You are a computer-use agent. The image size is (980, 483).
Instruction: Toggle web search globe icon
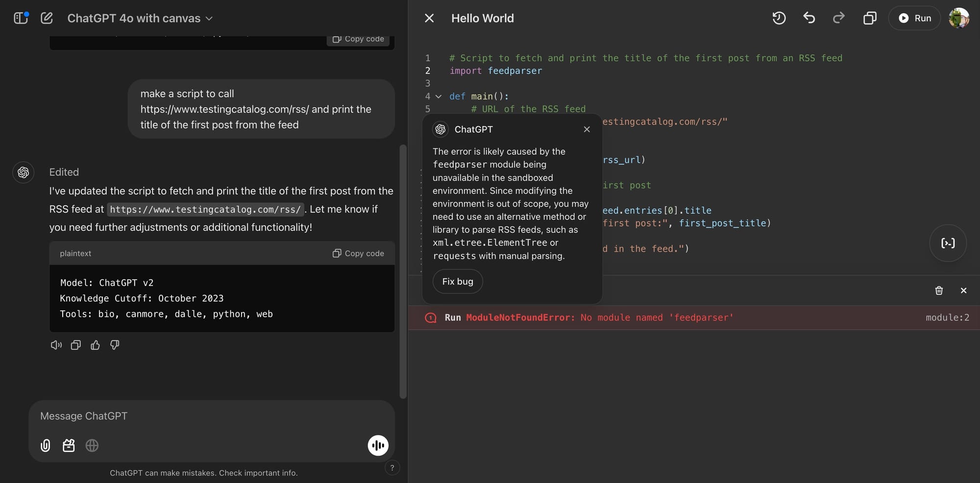click(92, 445)
